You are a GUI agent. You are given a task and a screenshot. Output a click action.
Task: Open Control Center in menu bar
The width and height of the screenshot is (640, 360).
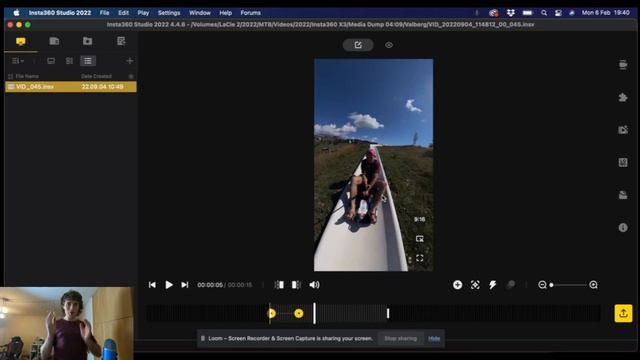click(558, 13)
